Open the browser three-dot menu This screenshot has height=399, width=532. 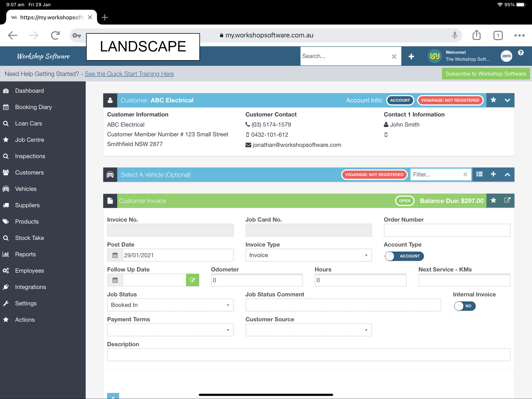tap(519, 35)
